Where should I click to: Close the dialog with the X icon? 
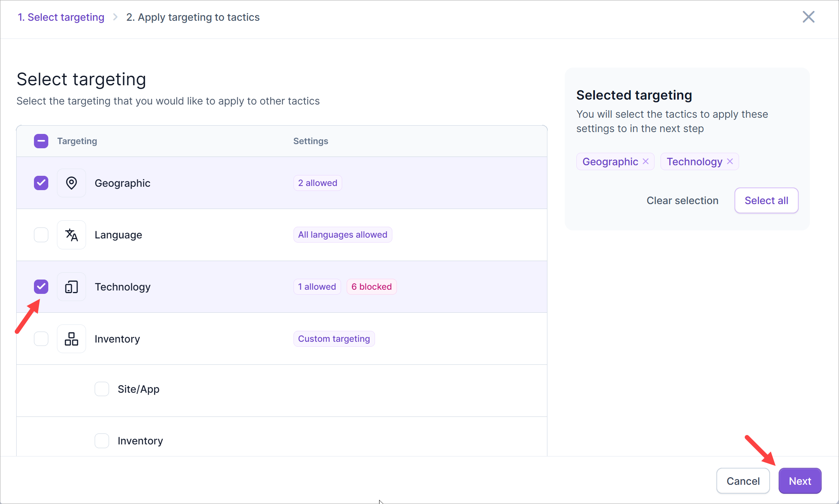[x=808, y=17]
